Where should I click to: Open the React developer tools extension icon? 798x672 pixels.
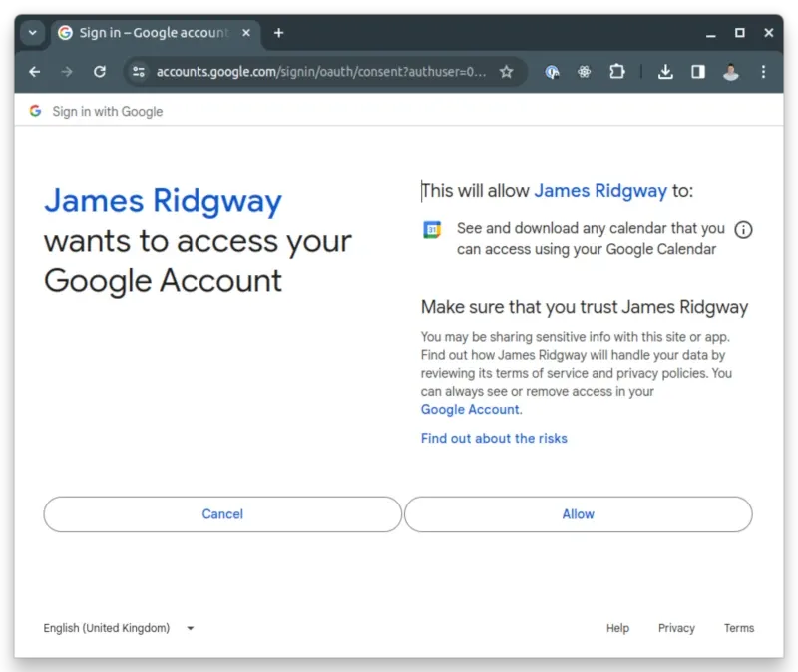(585, 72)
